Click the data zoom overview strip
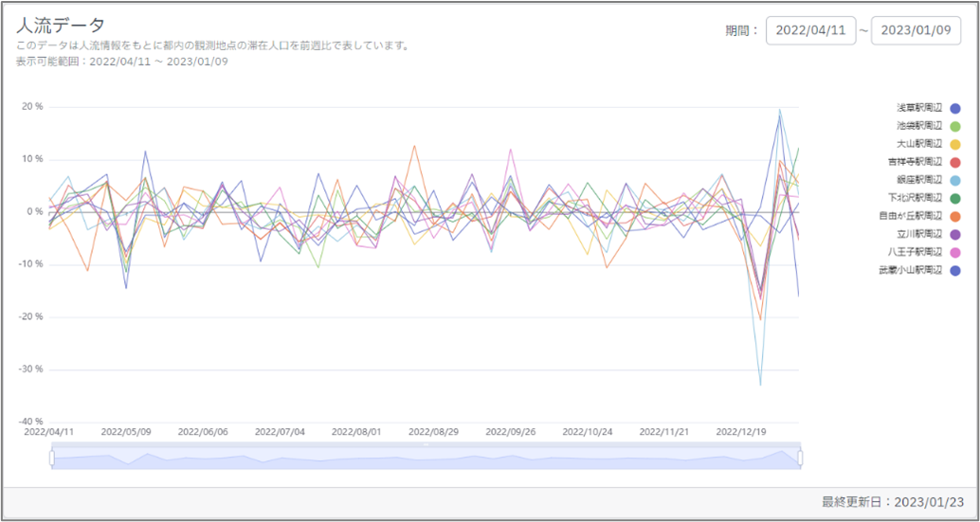Image resolution: width=980 pixels, height=522 pixels. (x=426, y=459)
